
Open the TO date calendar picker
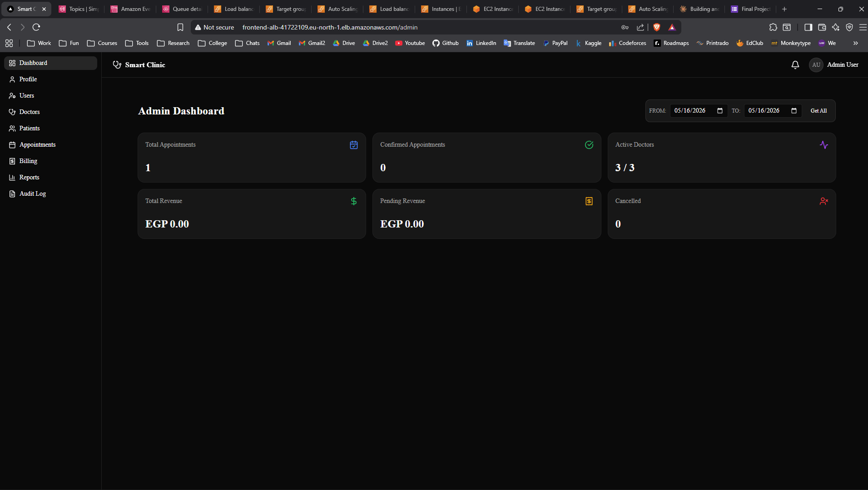coord(794,111)
